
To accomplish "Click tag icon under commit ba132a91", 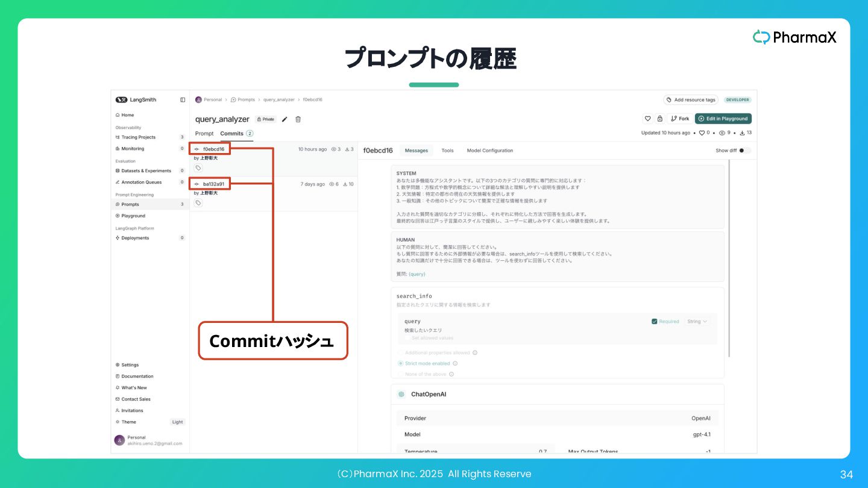I will pos(198,203).
